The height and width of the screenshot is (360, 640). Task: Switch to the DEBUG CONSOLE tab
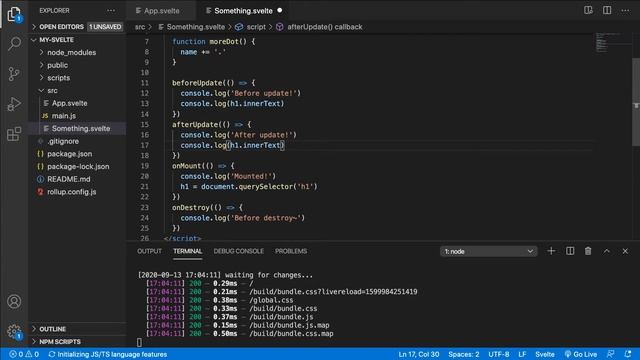[x=238, y=251]
